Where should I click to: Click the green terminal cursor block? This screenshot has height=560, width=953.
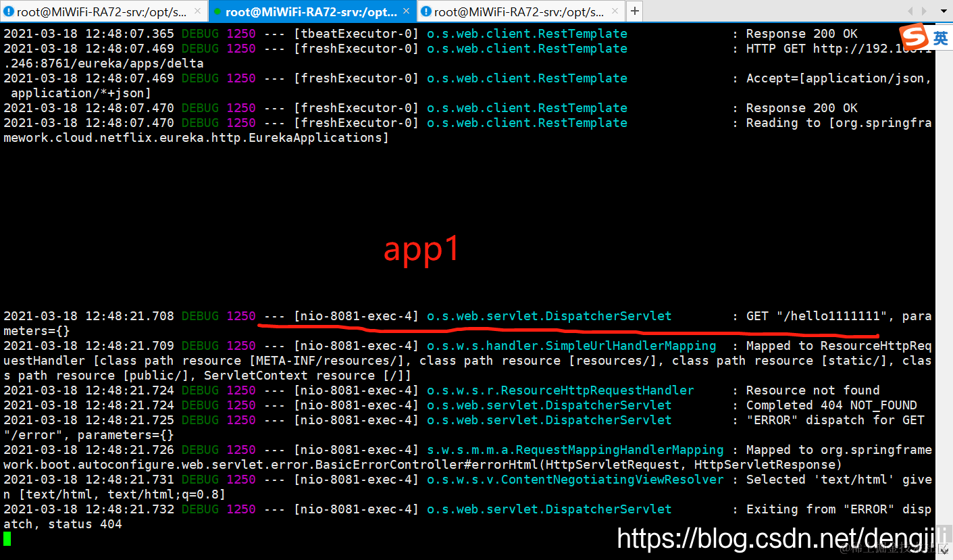(7, 538)
